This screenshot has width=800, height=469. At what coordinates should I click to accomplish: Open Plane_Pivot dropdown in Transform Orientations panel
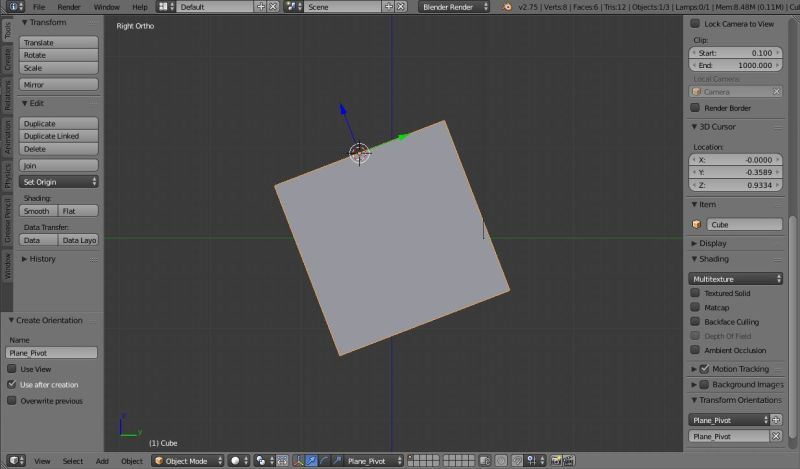point(729,420)
